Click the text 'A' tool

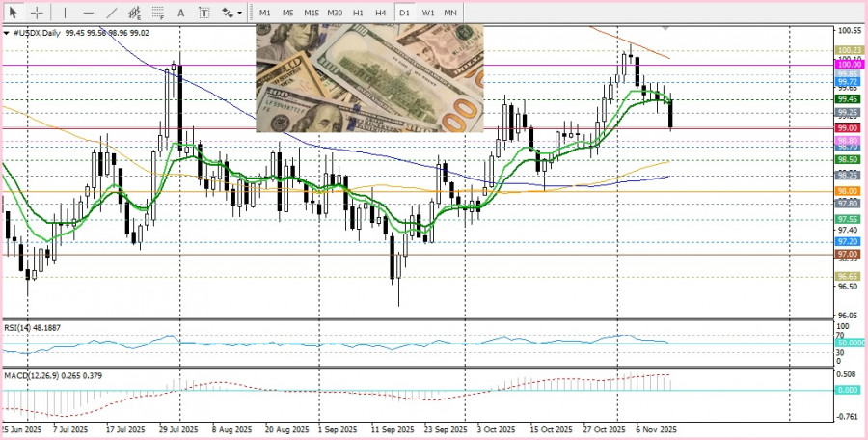point(182,13)
